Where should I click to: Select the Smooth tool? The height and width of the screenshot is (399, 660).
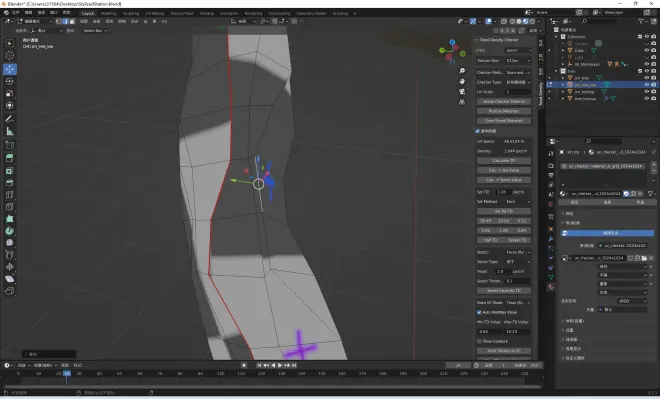point(10,243)
